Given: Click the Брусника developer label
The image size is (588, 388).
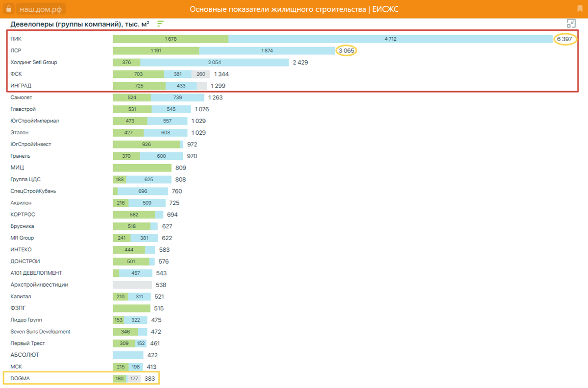Looking at the screenshot, I should pyautogui.click(x=22, y=226).
